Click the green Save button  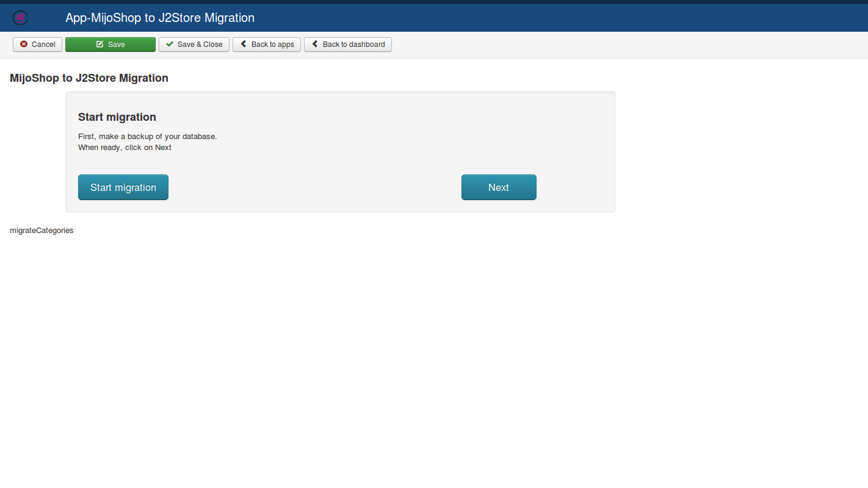[x=110, y=45]
